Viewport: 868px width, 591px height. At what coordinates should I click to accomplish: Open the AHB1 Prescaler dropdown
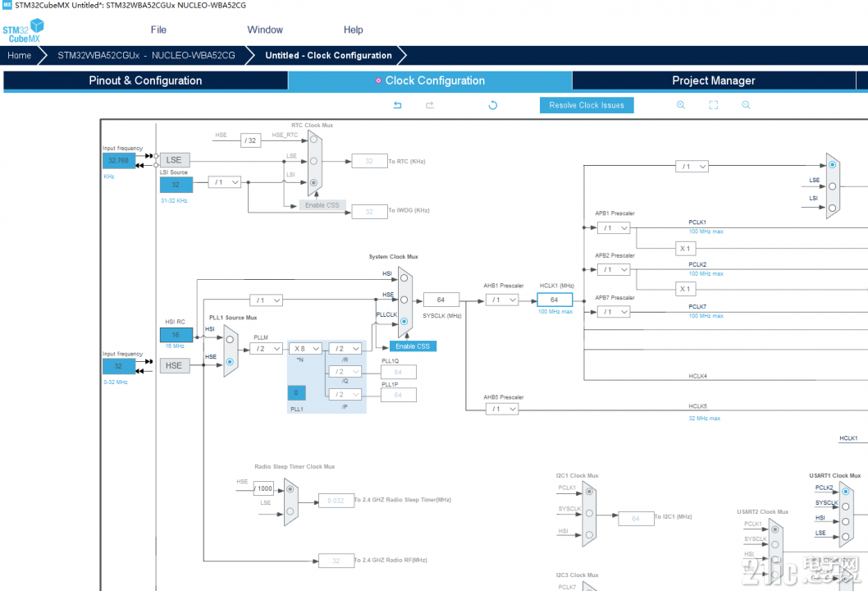(x=502, y=300)
